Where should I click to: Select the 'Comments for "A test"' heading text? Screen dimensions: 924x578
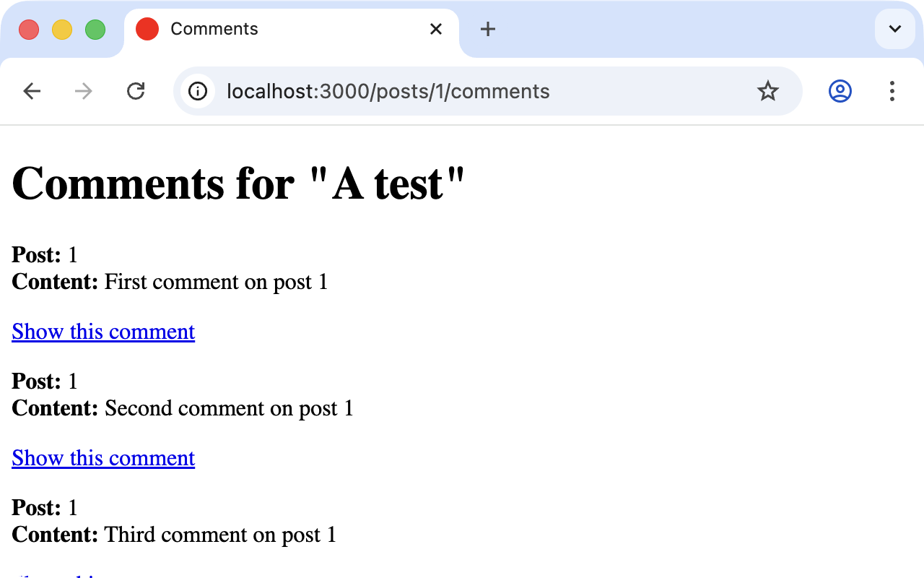click(x=238, y=183)
